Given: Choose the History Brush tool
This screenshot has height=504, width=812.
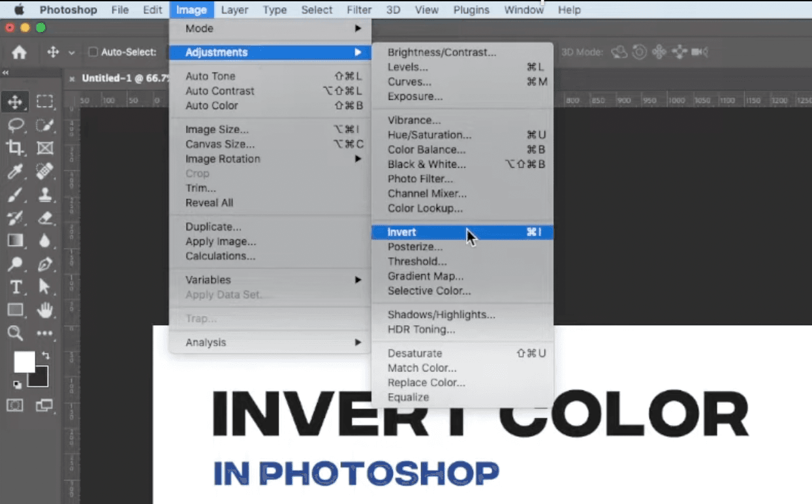Looking at the screenshot, I should [x=14, y=218].
